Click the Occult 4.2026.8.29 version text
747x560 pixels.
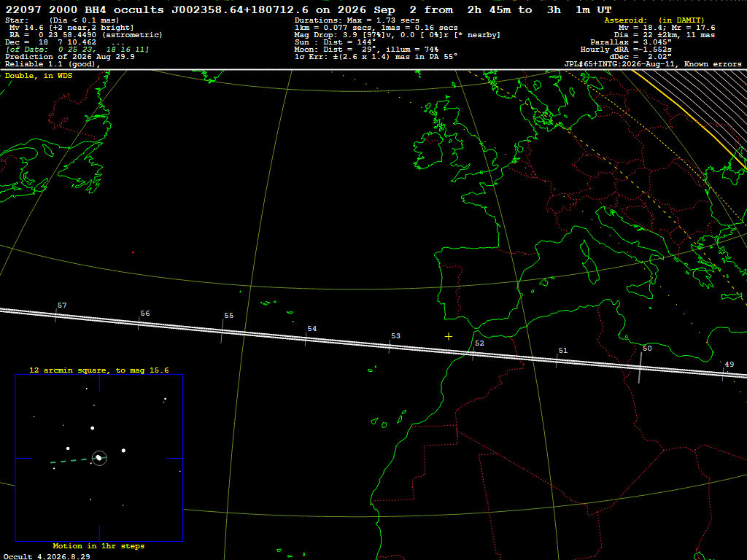point(47,556)
